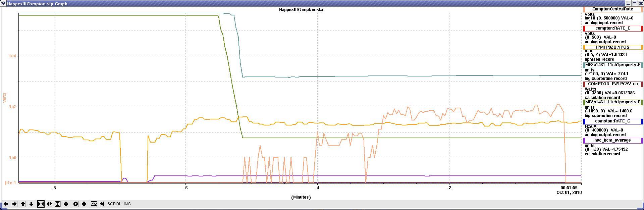644x210 pixels.
Task: Click the 00:51:59 timestamp
Action: coord(569,188)
